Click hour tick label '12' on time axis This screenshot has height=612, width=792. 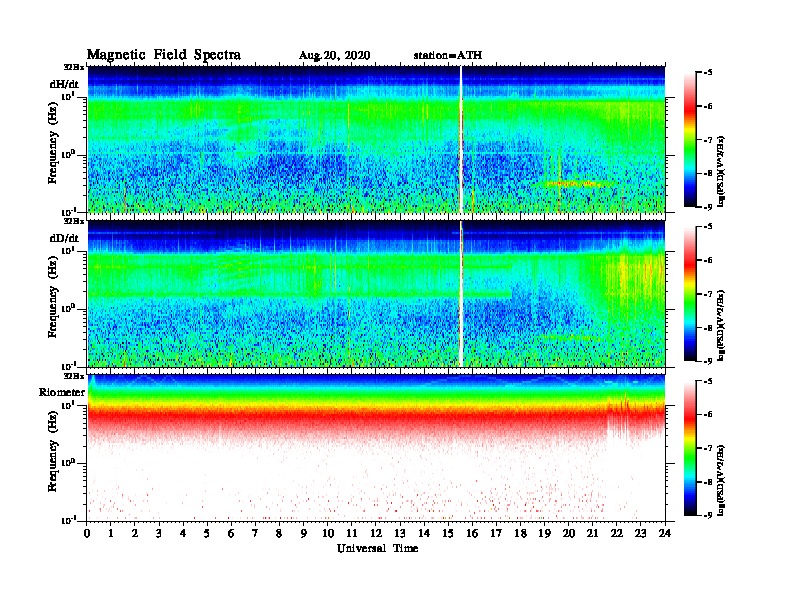(376, 533)
